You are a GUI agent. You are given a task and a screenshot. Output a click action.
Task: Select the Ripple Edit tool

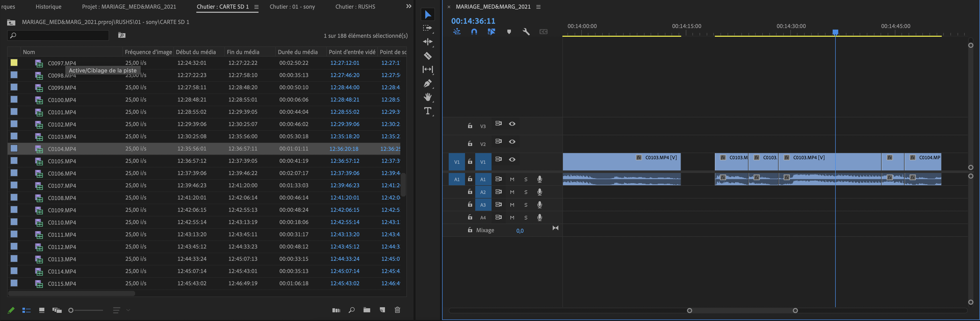428,42
